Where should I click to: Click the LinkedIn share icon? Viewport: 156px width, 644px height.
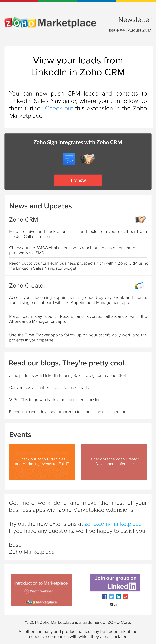coord(118,597)
